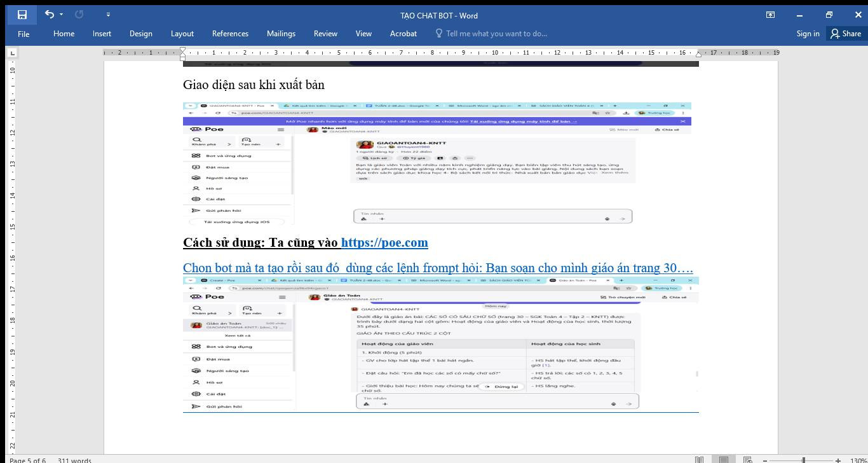
Task: Save the document using the floppy disk icon
Action: [22, 15]
